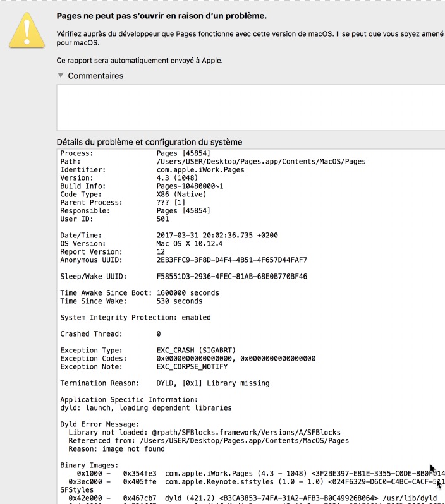The width and height of the screenshot is (445, 504).
Task: Click 'System Integrity Protection: enabled' line
Action: pyautogui.click(x=135, y=318)
